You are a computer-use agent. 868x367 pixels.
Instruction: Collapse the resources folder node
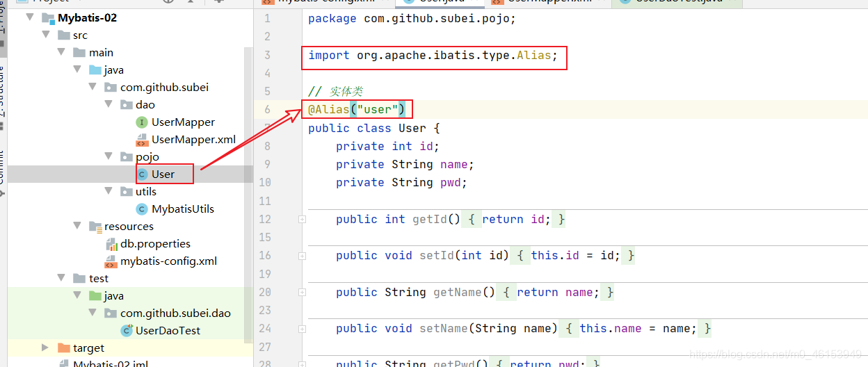coord(77,227)
